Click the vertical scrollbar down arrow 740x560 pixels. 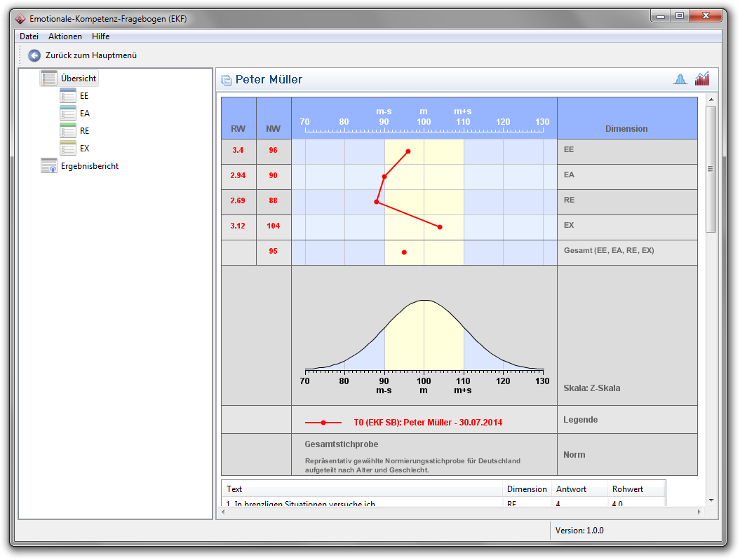(x=711, y=500)
